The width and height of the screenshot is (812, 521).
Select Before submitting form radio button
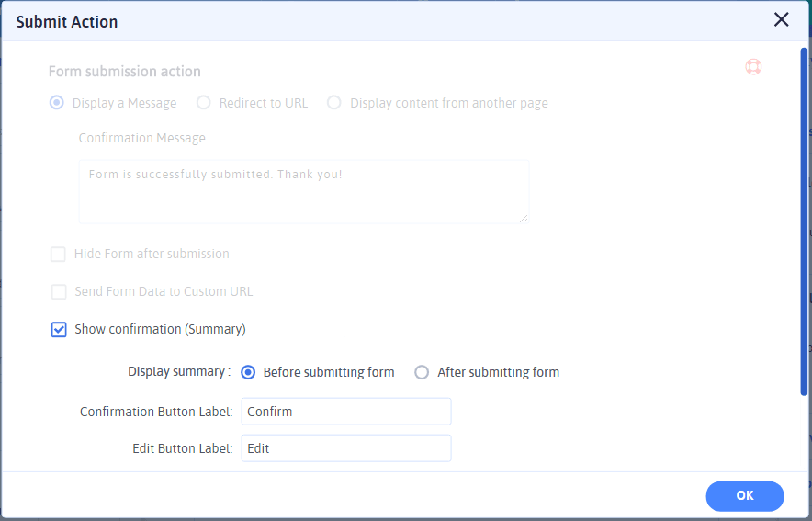[x=248, y=372]
